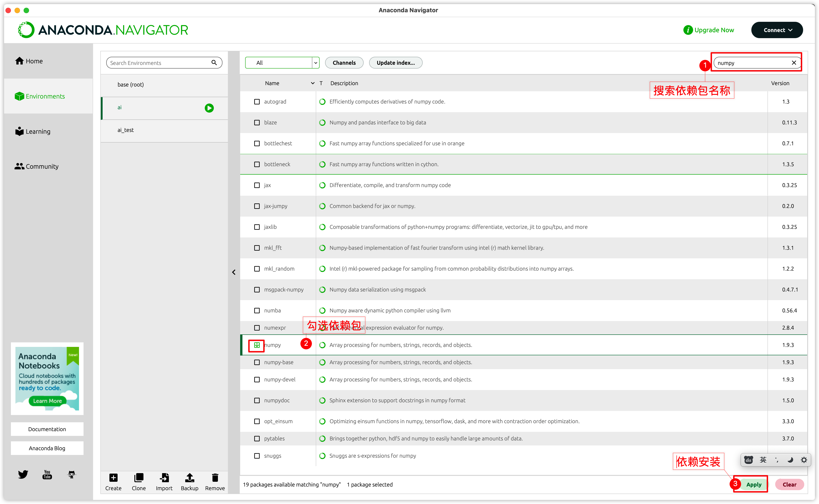819x504 pixels.
Task: Click the Update index... button
Action: (x=395, y=63)
